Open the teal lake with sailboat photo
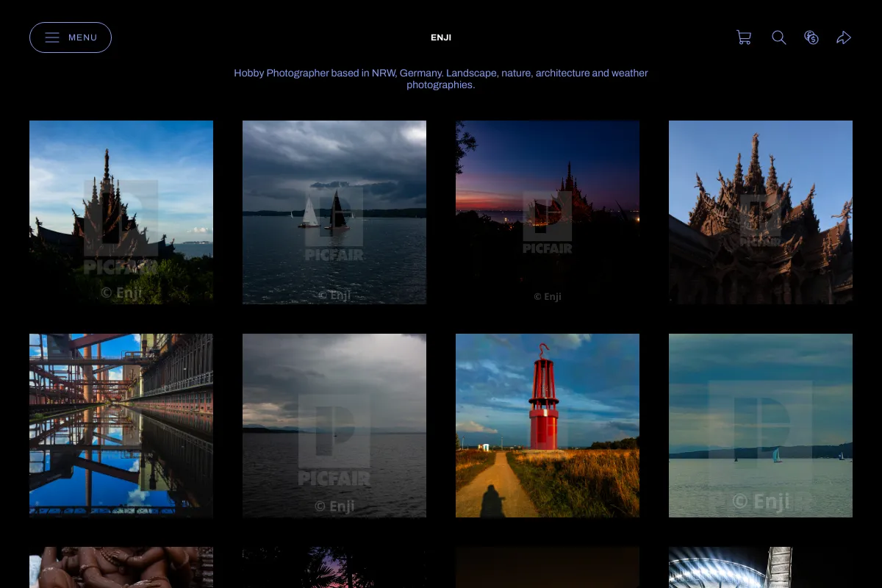 761,426
